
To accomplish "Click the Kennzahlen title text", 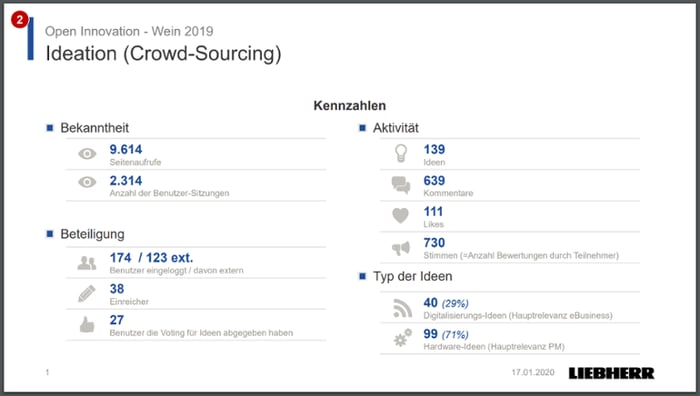I will (350, 106).
